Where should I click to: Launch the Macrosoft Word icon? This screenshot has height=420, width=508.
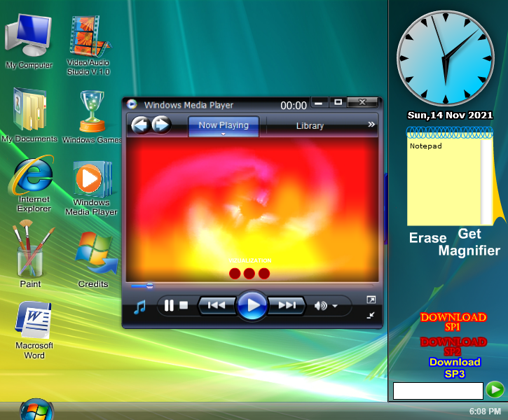click(34, 330)
